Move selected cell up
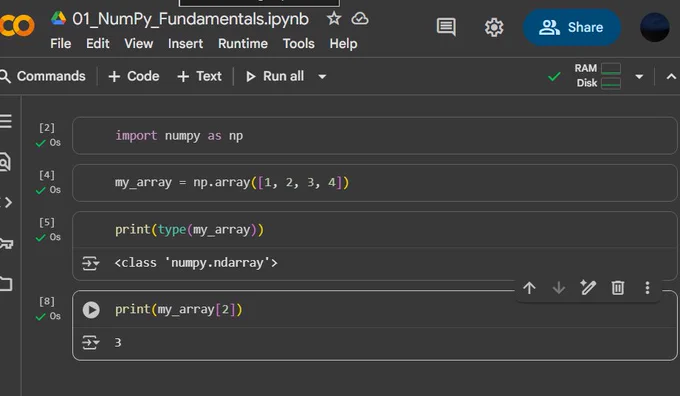 coord(529,288)
